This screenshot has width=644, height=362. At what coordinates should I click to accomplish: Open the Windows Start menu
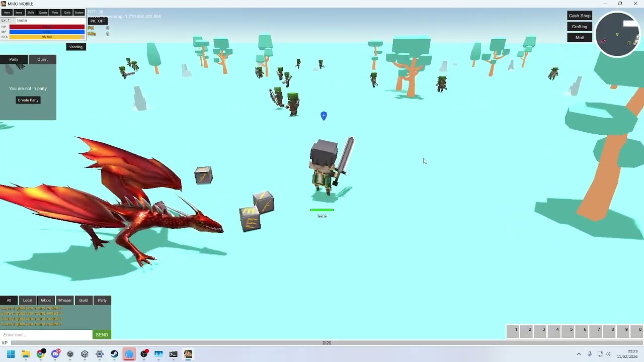(11, 354)
